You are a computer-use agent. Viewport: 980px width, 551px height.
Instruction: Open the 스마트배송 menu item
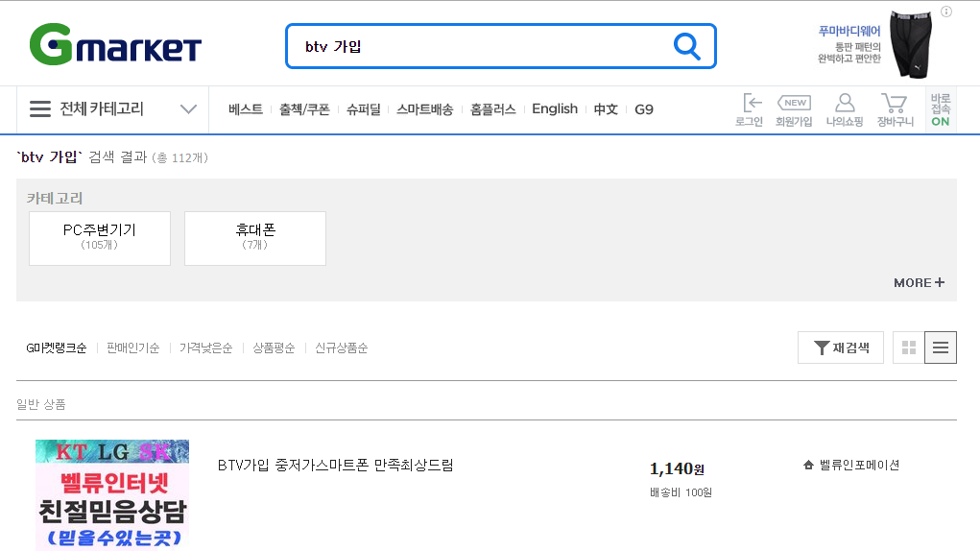click(x=425, y=109)
